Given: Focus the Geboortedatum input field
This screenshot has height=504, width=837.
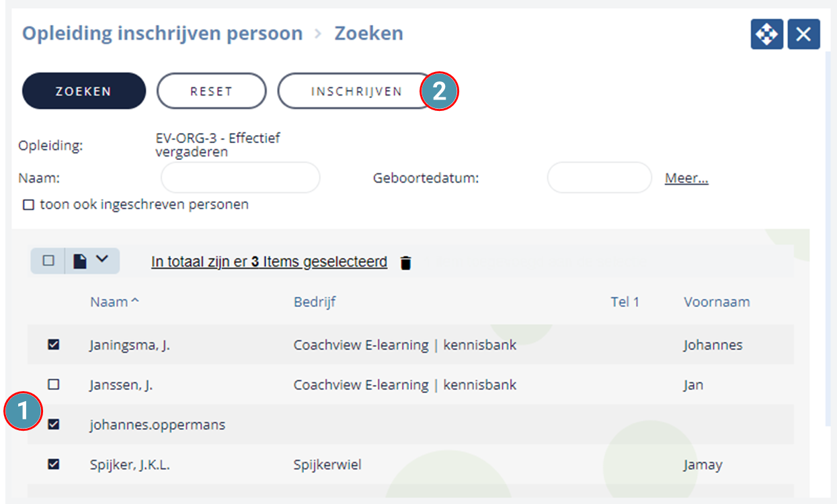Looking at the screenshot, I should click(x=600, y=178).
